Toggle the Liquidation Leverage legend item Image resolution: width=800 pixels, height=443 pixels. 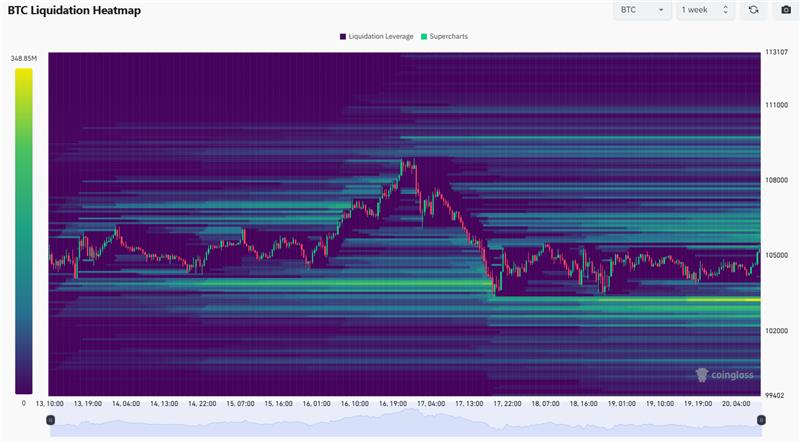[x=377, y=36]
